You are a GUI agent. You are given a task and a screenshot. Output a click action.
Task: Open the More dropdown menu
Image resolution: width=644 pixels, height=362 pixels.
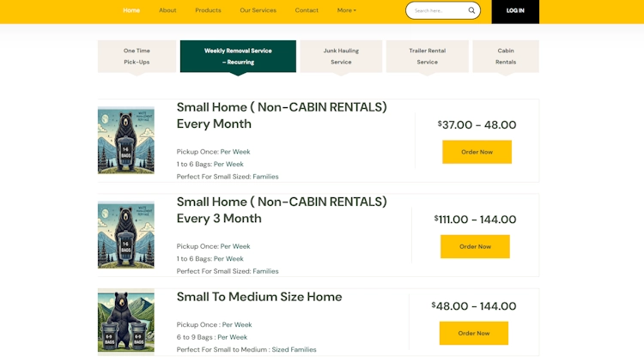(347, 10)
